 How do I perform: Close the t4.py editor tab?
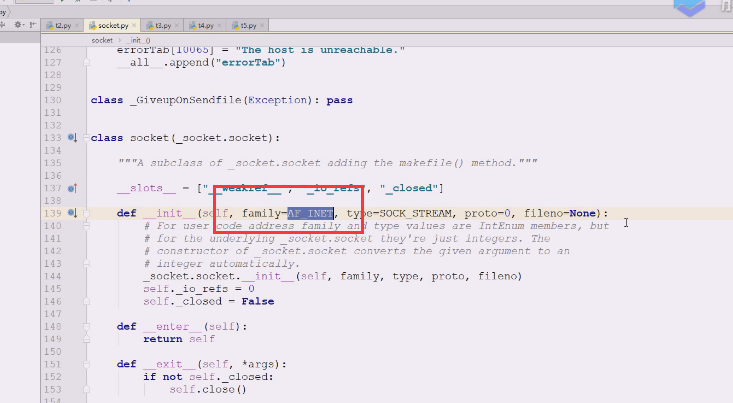click(219, 25)
